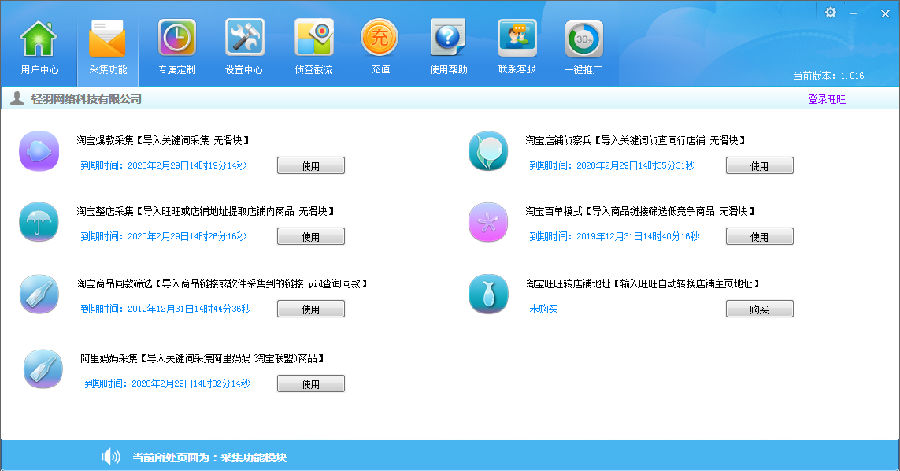Viewport: 900px width, 471px height.
Task: Close the application window
Action: point(885,14)
